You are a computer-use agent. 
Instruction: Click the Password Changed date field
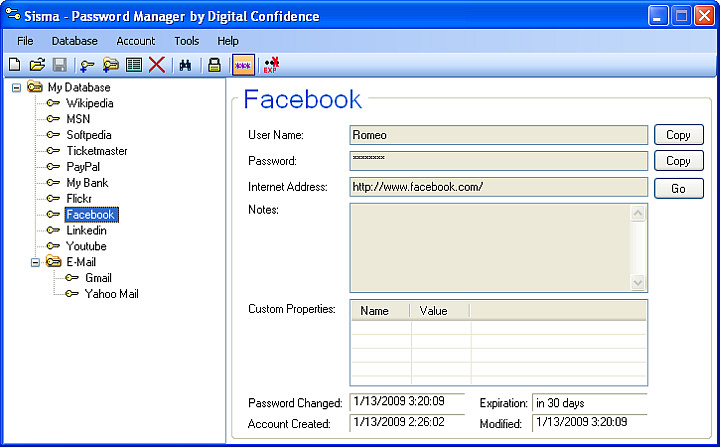(x=407, y=402)
